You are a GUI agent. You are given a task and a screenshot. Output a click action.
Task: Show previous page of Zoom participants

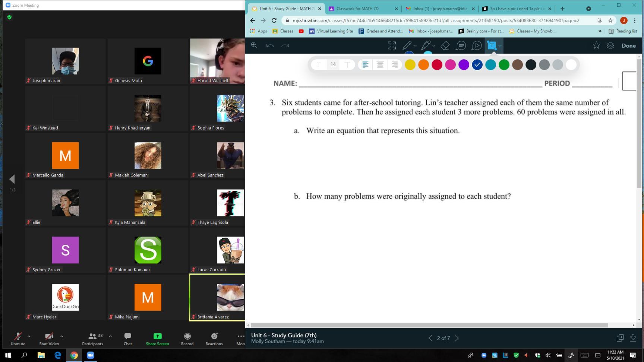click(12, 179)
